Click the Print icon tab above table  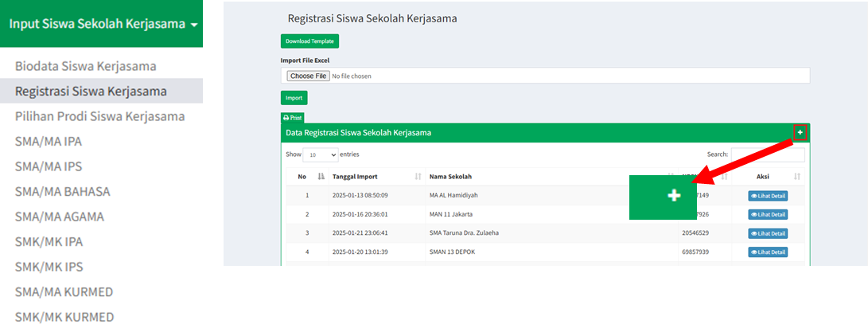(292, 118)
